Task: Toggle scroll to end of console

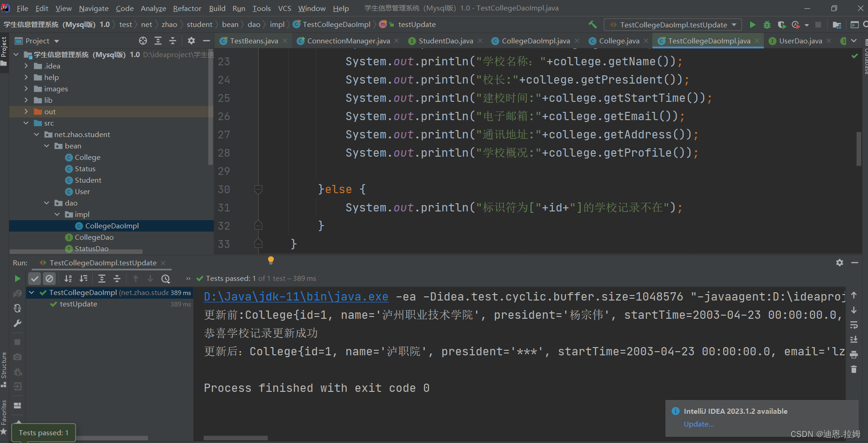Action: tap(854, 339)
